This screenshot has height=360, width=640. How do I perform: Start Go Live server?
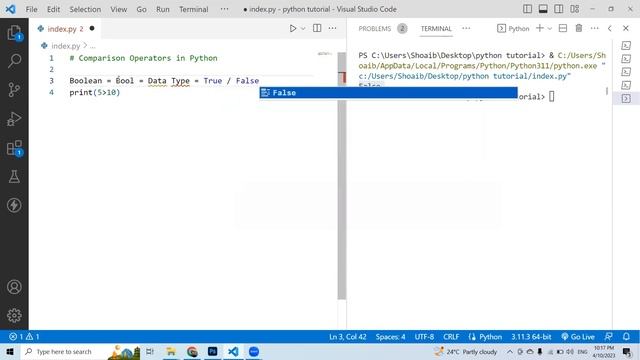tap(578, 337)
